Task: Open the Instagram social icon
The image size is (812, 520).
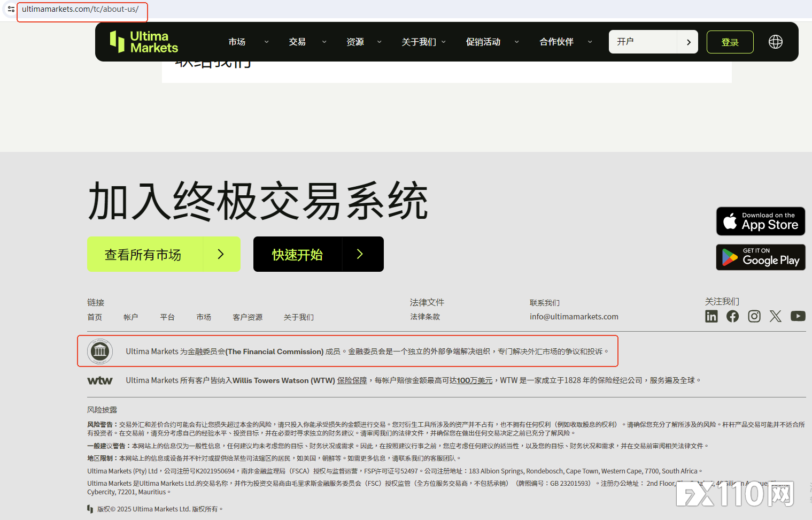Action: pyautogui.click(x=754, y=316)
